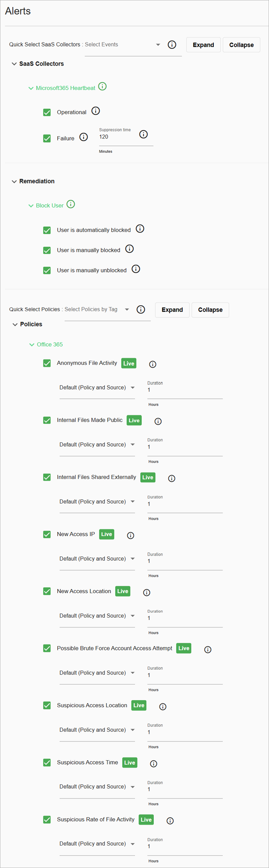Image resolution: width=269 pixels, height=868 pixels.
Task: Click info icon next to Anonymous File Activity
Action: pos(153,364)
